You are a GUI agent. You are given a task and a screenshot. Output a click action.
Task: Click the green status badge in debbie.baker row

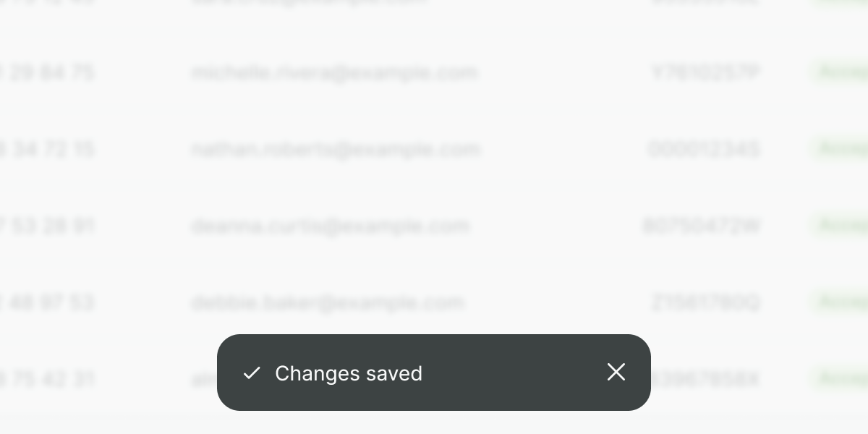pyautogui.click(x=839, y=302)
